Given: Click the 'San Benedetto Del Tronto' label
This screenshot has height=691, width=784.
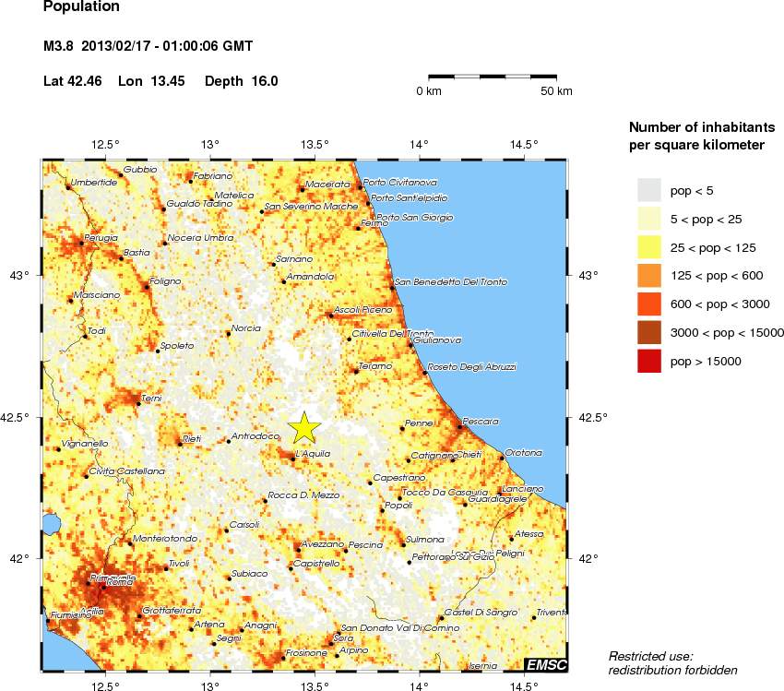Looking at the screenshot, I should click(451, 282).
